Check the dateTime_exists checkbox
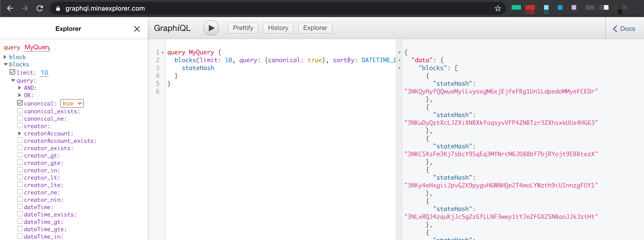Viewport: 644px width, 240px height. (x=20, y=214)
